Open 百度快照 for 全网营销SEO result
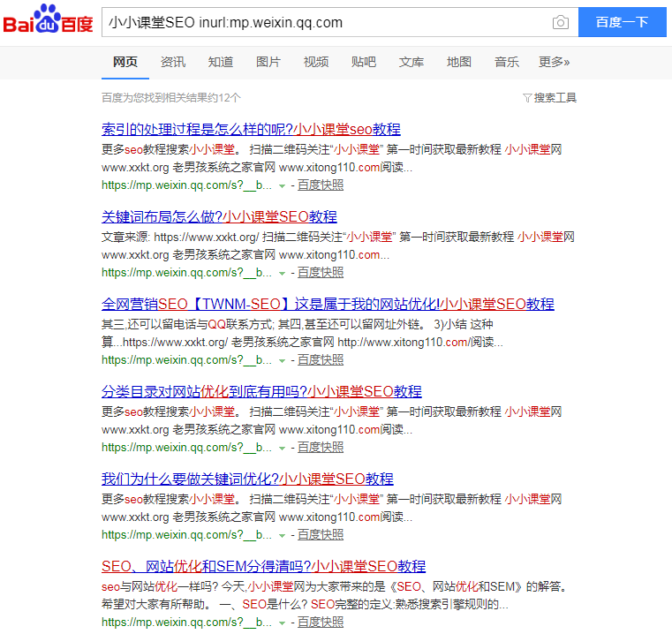 (x=321, y=360)
